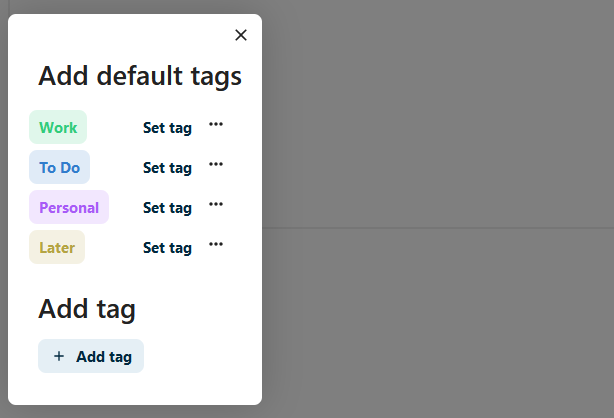Click the Add tag button label
The image size is (614, 418).
[x=104, y=356]
